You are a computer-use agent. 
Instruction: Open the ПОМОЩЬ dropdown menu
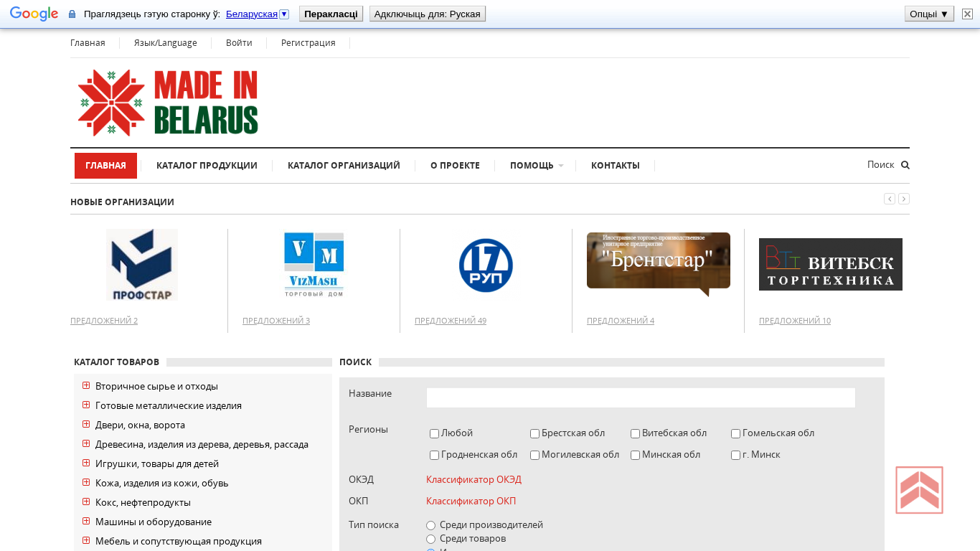536,166
